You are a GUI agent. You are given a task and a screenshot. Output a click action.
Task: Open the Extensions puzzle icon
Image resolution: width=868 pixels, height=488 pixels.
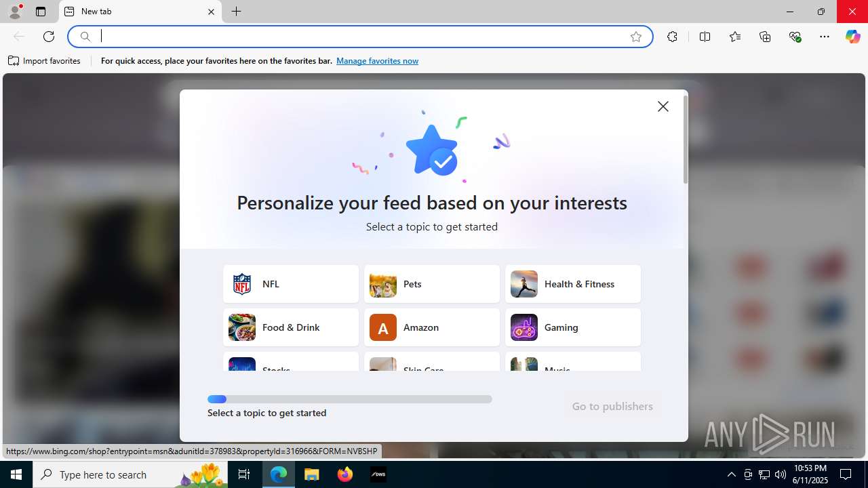(x=672, y=37)
